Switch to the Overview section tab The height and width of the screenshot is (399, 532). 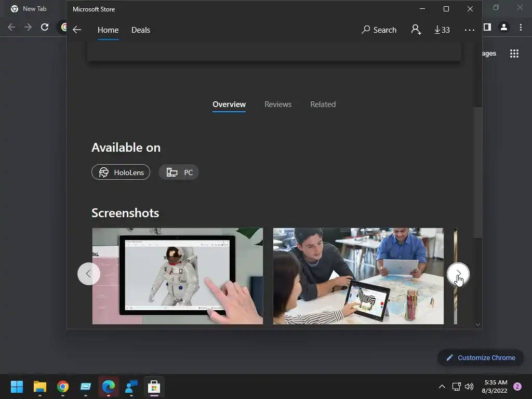(229, 104)
